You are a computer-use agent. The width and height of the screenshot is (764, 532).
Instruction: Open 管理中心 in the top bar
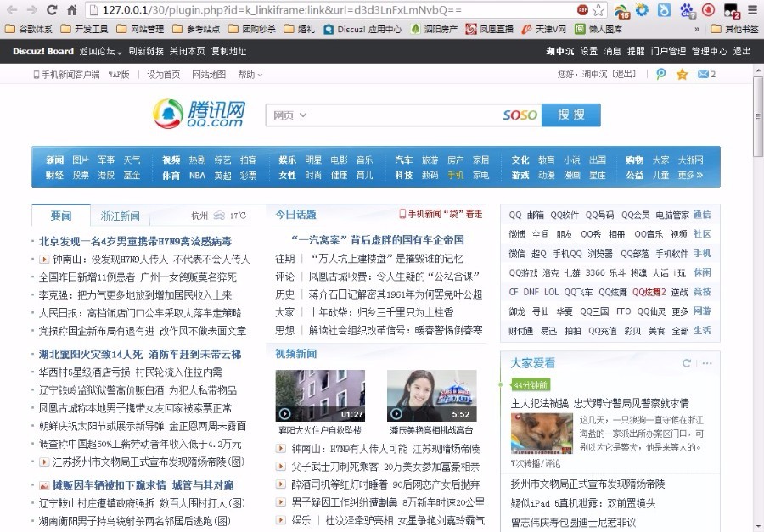point(709,51)
